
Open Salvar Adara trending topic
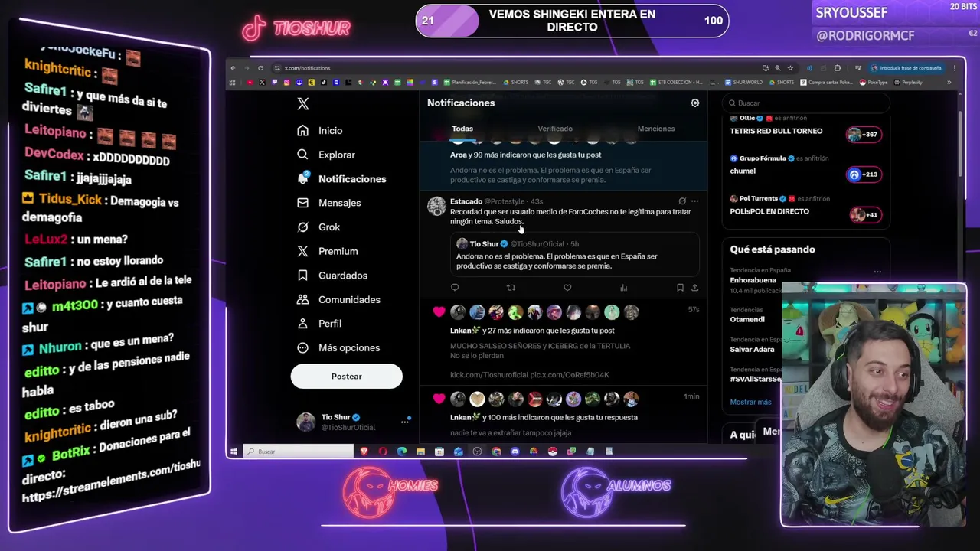(752, 350)
